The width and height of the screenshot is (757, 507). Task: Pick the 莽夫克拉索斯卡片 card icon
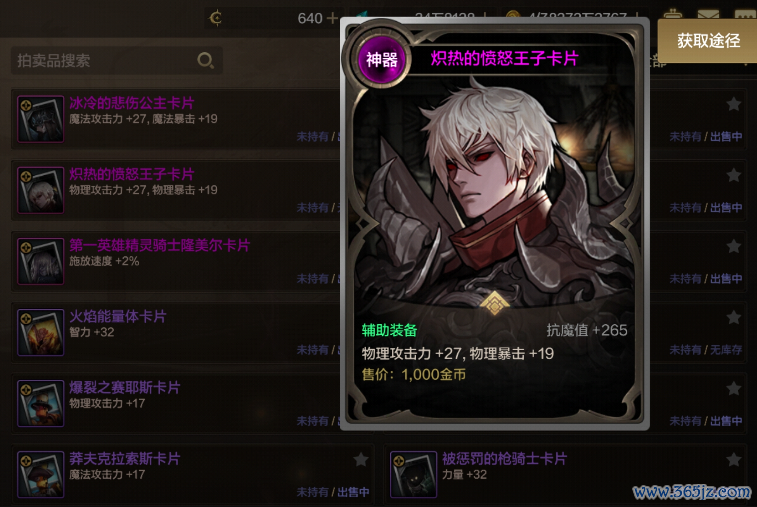(41, 474)
